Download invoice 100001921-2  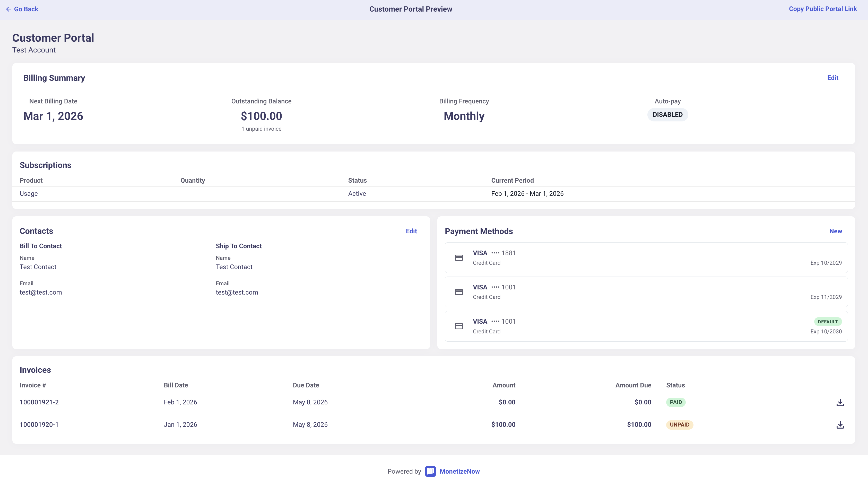click(x=840, y=402)
